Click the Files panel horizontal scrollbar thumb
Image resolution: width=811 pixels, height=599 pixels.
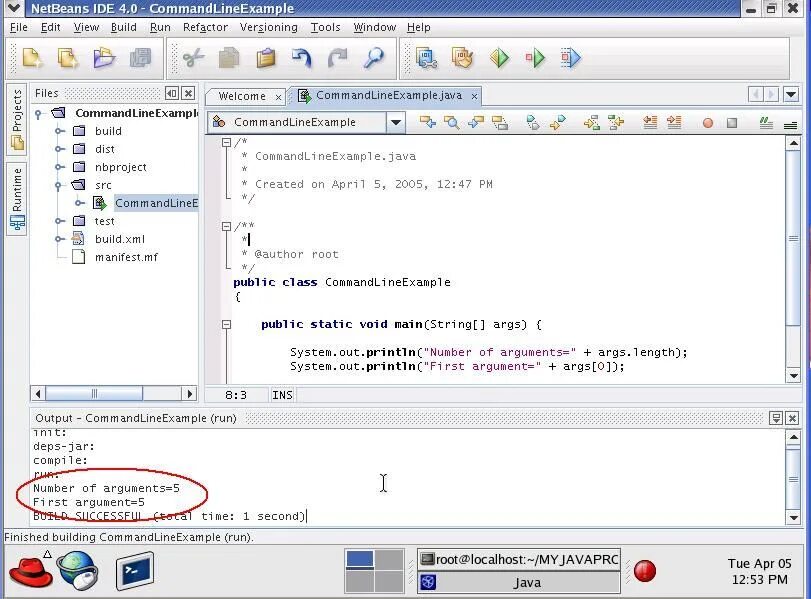[94, 394]
